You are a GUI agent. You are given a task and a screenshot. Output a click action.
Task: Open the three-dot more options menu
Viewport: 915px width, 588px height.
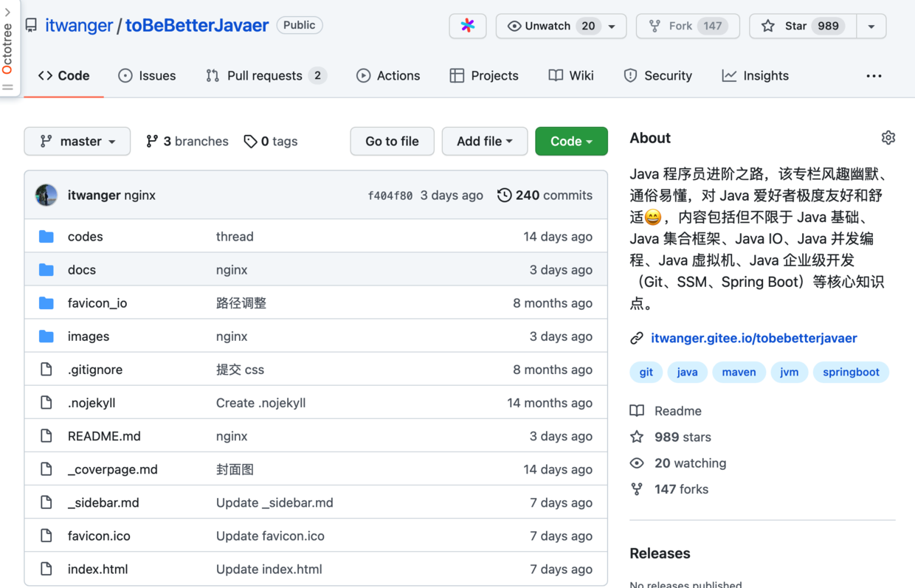tap(874, 76)
